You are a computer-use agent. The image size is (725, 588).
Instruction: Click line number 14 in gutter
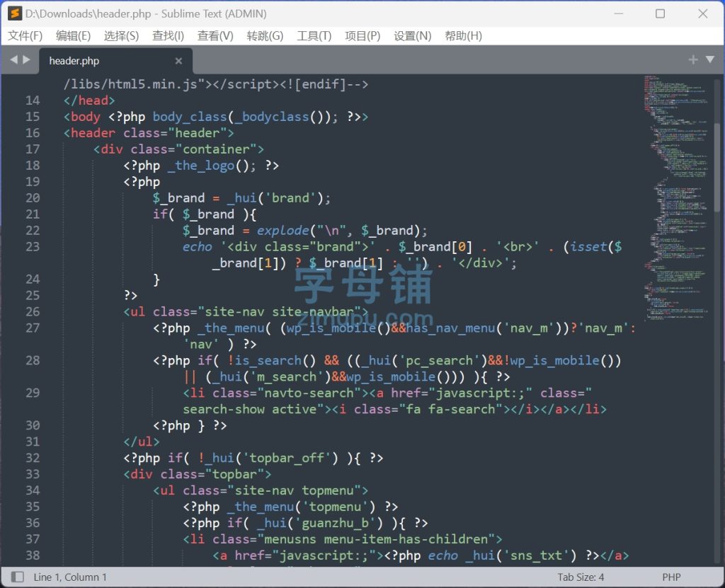point(33,100)
